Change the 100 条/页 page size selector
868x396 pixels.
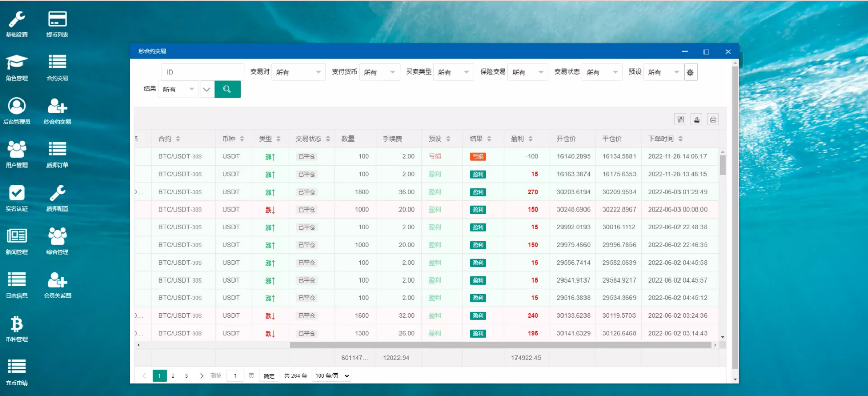point(332,376)
